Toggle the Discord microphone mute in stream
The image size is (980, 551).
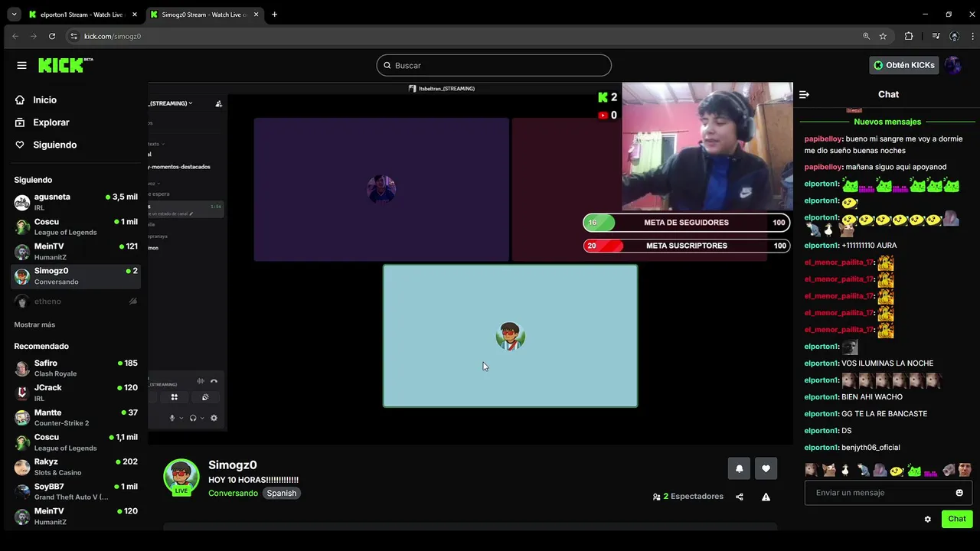tap(171, 418)
